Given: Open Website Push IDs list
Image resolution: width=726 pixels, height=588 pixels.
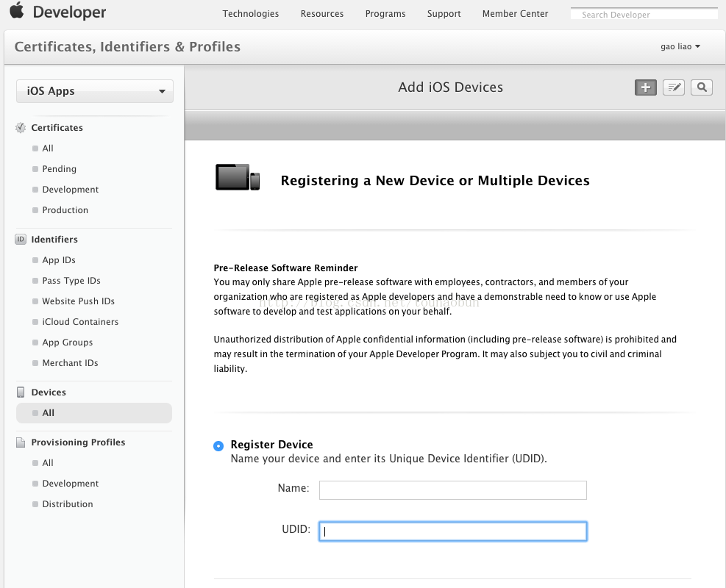Looking at the screenshot, I should click(x=78, y=301).
